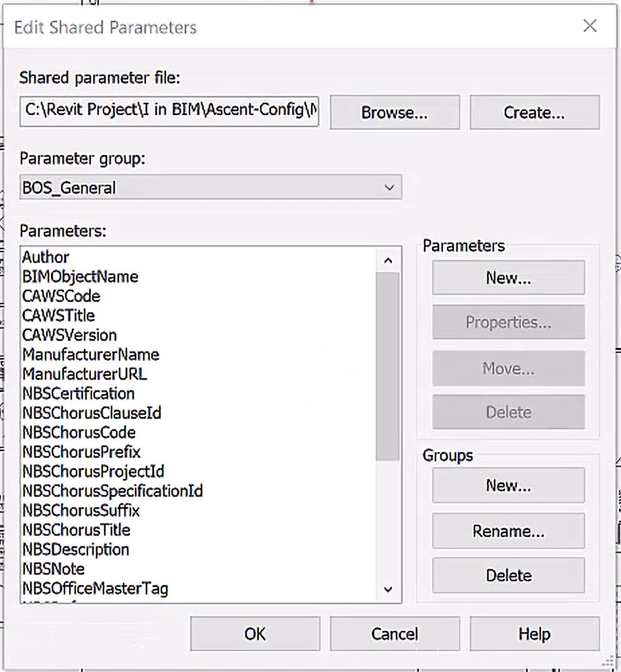Select the NBSChorusSpecificationId parameter
The image size is (621, 672).
(113, 491)
